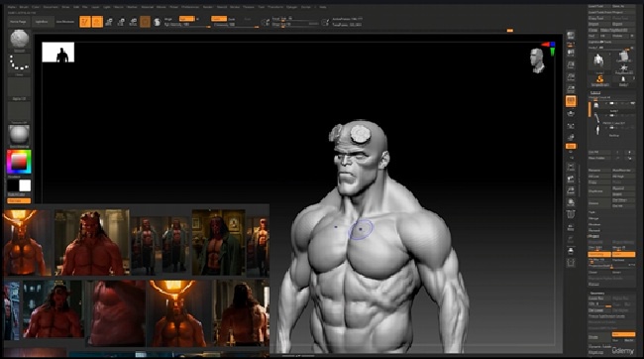Click the BPR render icon on right shelf
Viewport: 644px width, 359px height.
pos(571,36)
